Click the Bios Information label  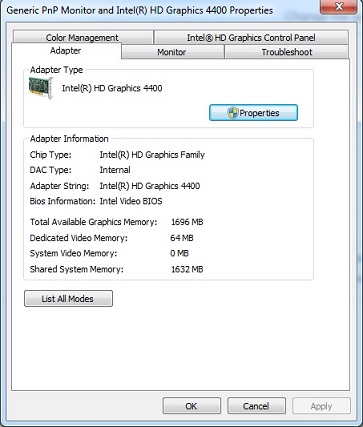[63, 201]
